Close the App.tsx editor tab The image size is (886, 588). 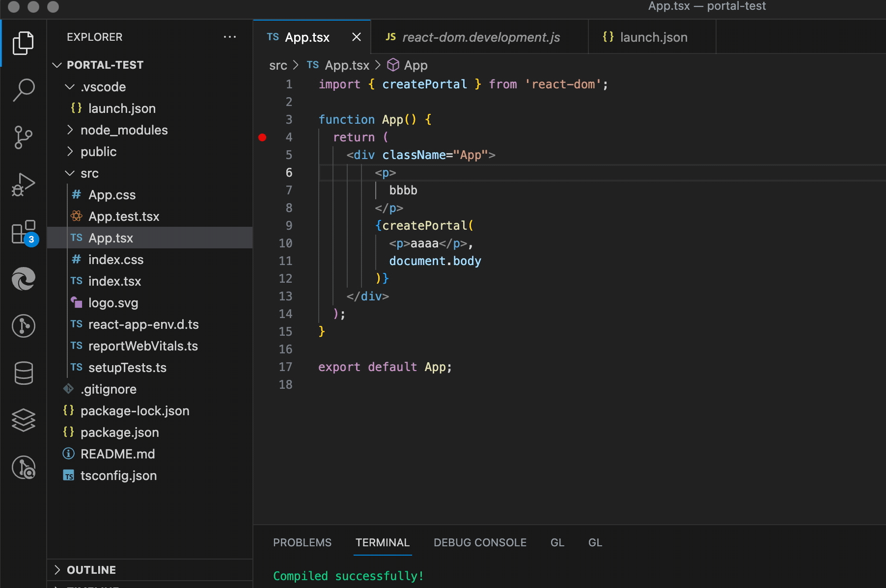(x=357, y=37)
